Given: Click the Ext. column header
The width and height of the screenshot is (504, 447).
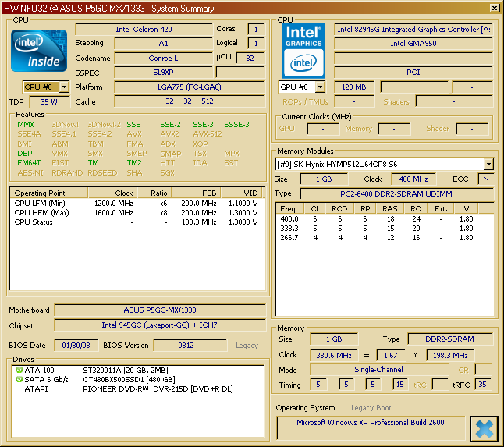Looking at the screenshot, I should pyautogui.click(x=441, y=208).
